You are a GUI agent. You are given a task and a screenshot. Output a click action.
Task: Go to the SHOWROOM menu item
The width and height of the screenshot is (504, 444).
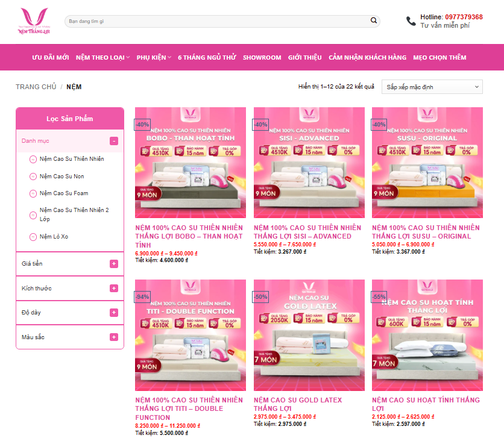[262, 58]
